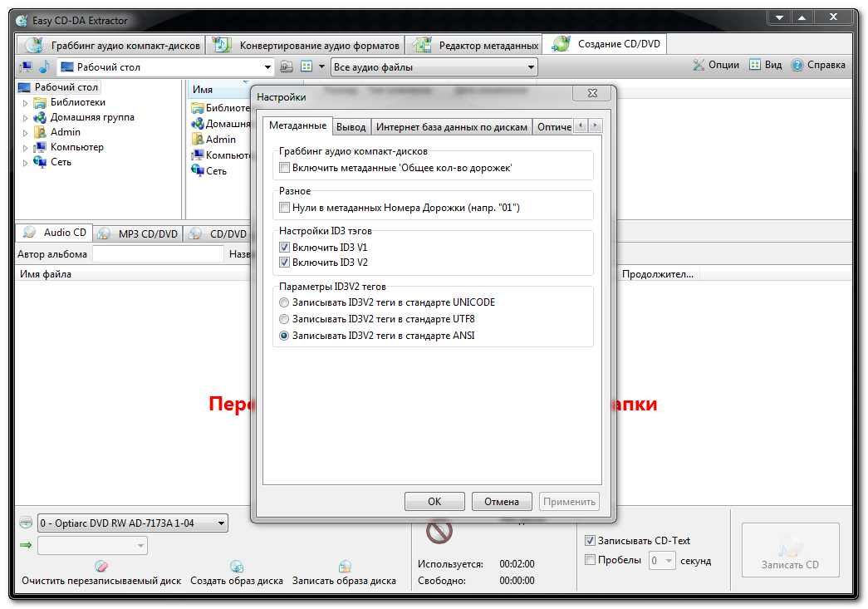Uncheck the Включить ID3 V1 checkbox

pyautogui.click(x=285, y=248)
